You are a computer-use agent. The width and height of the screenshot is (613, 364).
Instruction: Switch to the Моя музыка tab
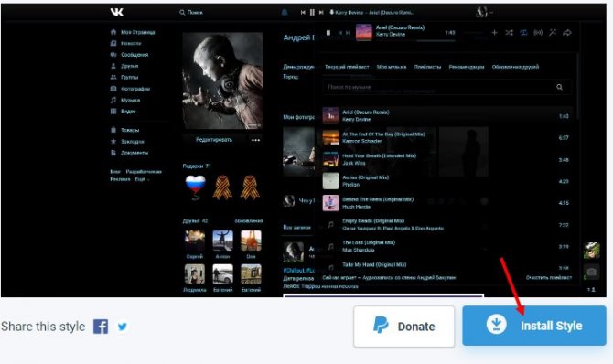(392, 67)
